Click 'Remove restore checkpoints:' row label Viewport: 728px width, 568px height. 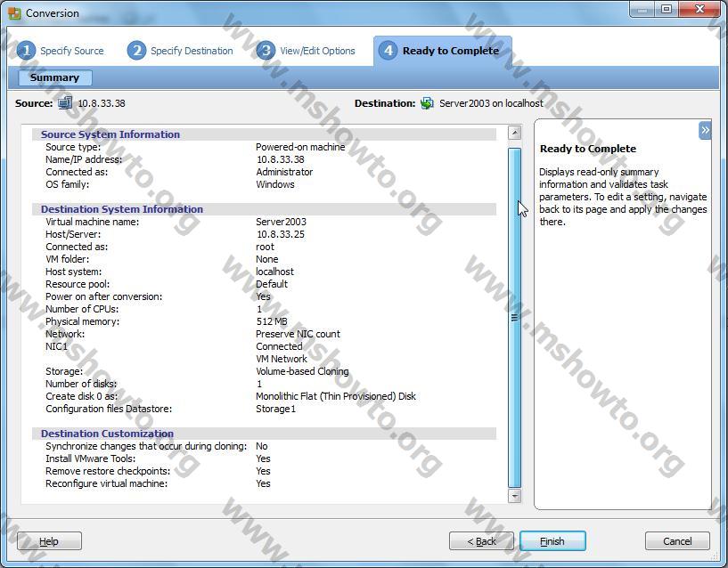[x=108, y=471]
